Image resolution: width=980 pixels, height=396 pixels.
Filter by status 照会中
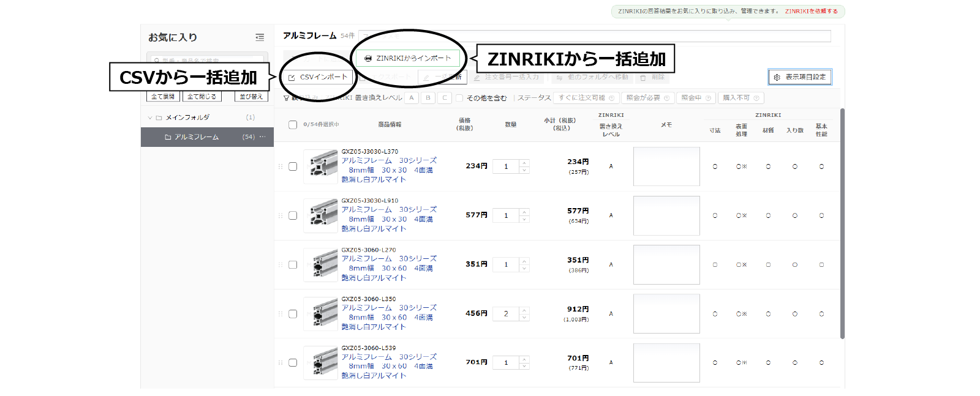tap(696, 98)
